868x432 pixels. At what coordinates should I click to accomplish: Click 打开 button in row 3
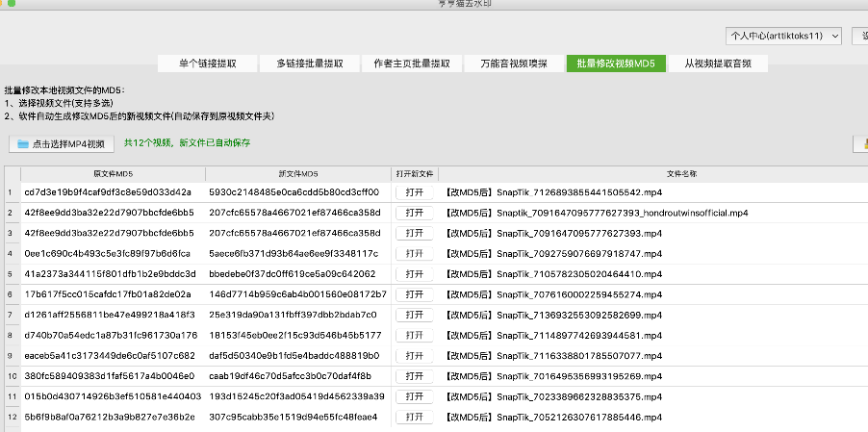[415, 234]
